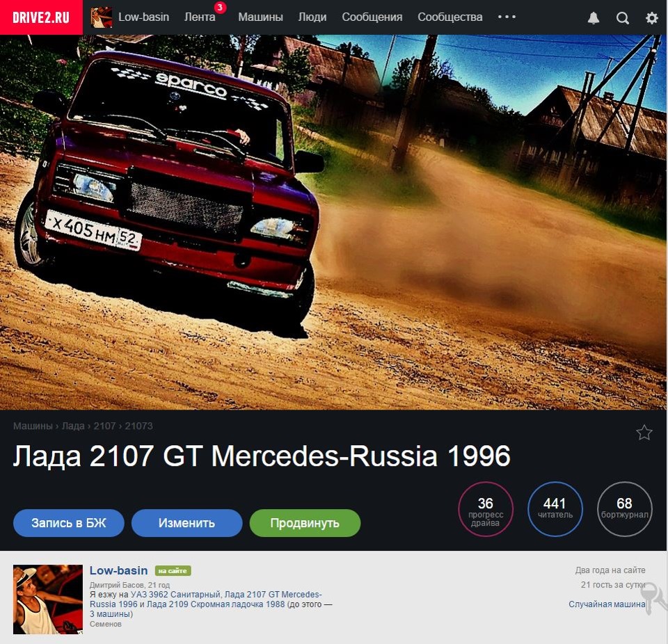Click the Запись в БЖ button
The height and width of the screenshot is (644, 668).
pyautogui.click(x=69, y=522)
